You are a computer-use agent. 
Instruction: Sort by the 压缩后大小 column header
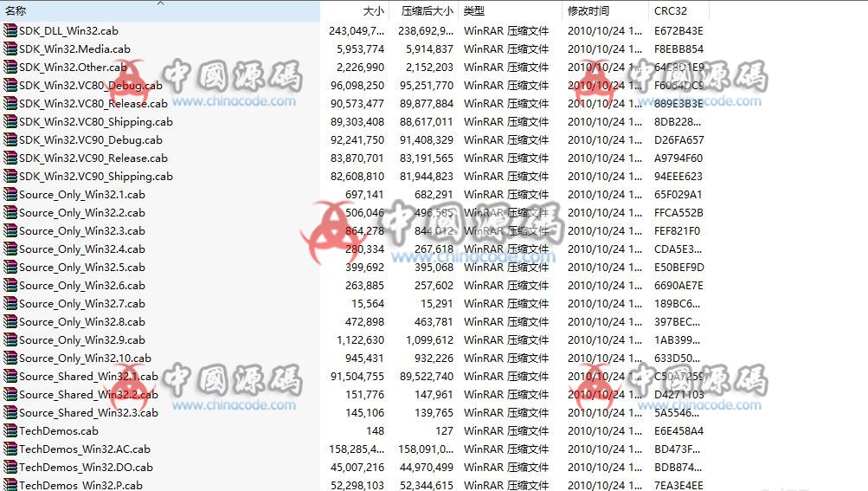coord(424,10)
